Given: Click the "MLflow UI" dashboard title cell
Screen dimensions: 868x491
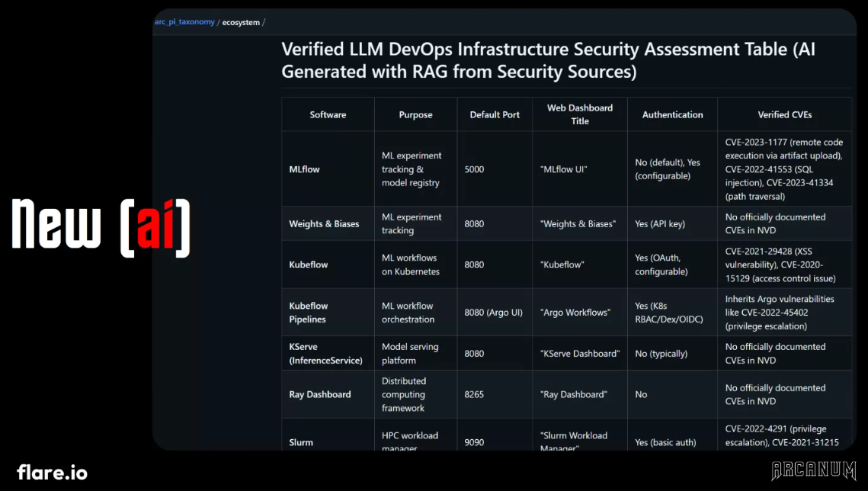Looking at the screenshot, I should coord(580,168).
